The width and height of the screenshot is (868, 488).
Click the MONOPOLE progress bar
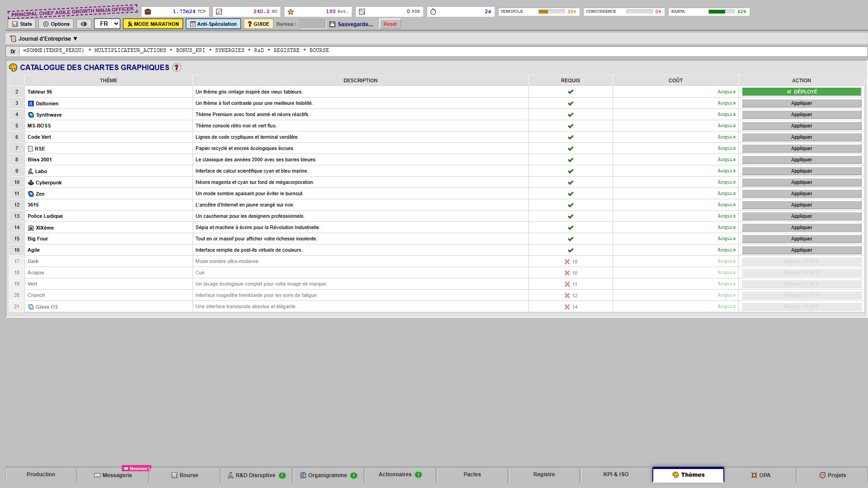click(x=551, y=12)
